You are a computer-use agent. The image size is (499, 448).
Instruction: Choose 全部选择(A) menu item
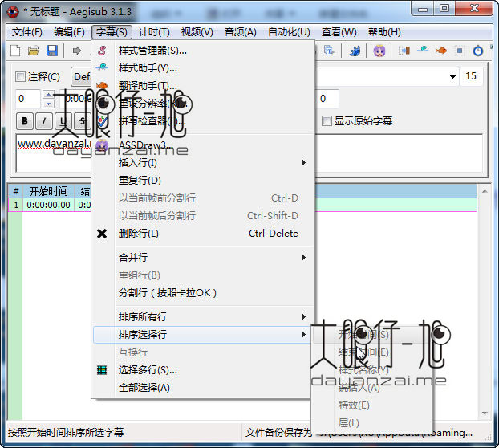click(204, 388)
